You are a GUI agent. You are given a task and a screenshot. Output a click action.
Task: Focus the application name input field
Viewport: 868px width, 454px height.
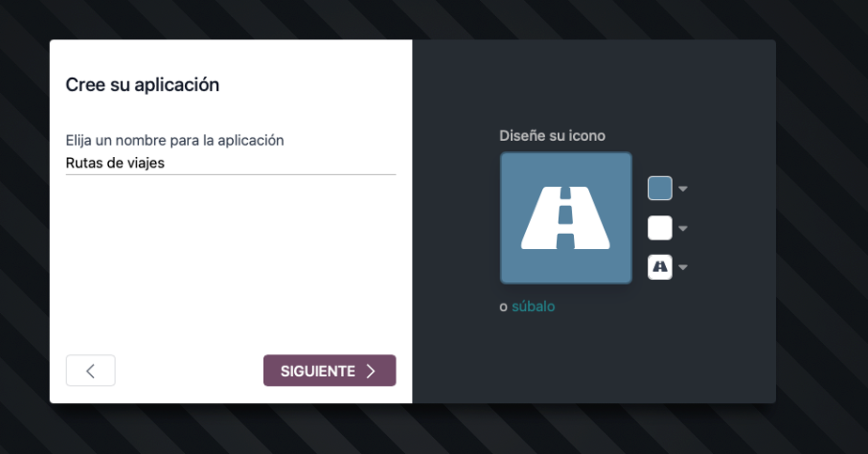click(x=231, y=164)
